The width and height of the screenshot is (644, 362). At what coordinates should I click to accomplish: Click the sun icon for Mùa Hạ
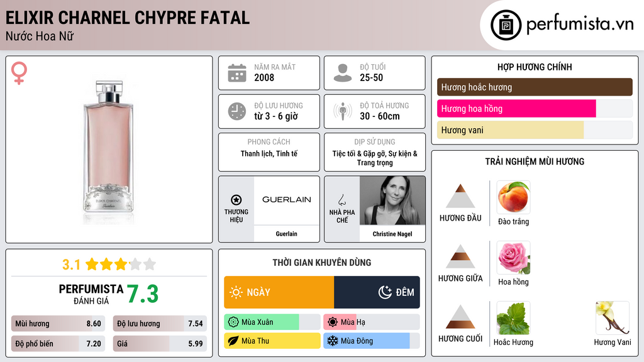pos(333,322)
